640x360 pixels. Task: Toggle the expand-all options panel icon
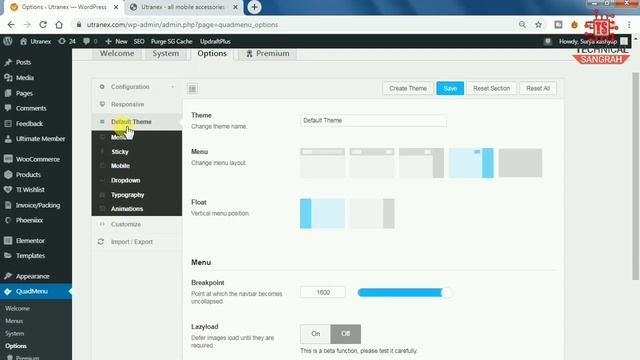pos(193,89)
